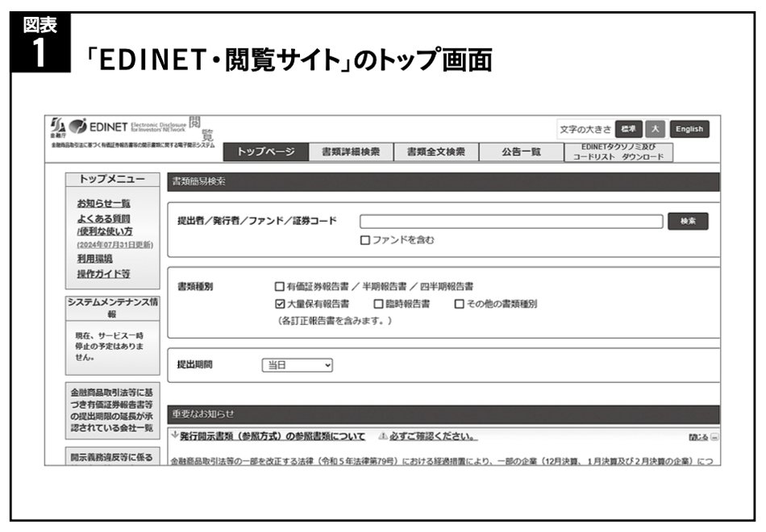Open the 操作ガイド等 link
Screen dimensions: 766x532
[x=103, y=274]
